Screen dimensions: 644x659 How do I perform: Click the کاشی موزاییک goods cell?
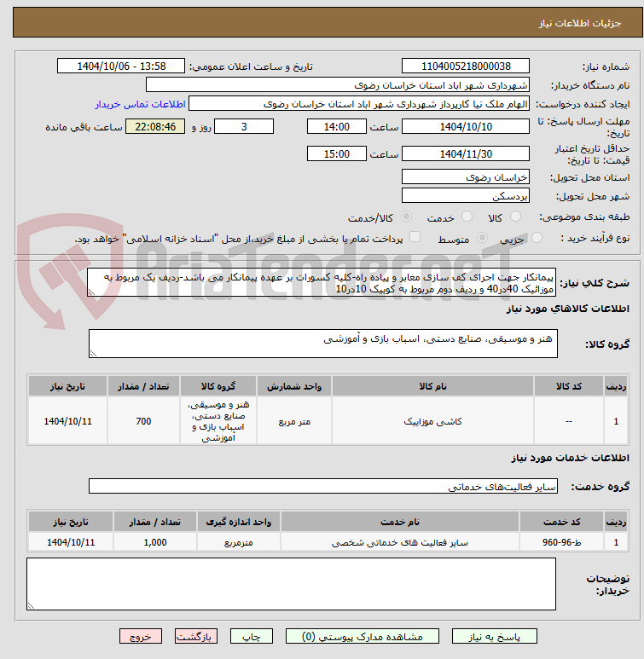click(432, 421)
